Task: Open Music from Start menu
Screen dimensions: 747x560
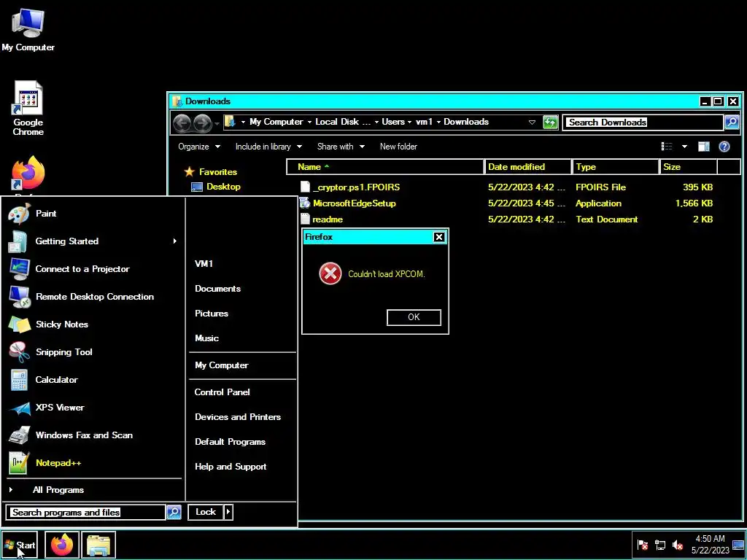Action: click(x=206, y=338)
